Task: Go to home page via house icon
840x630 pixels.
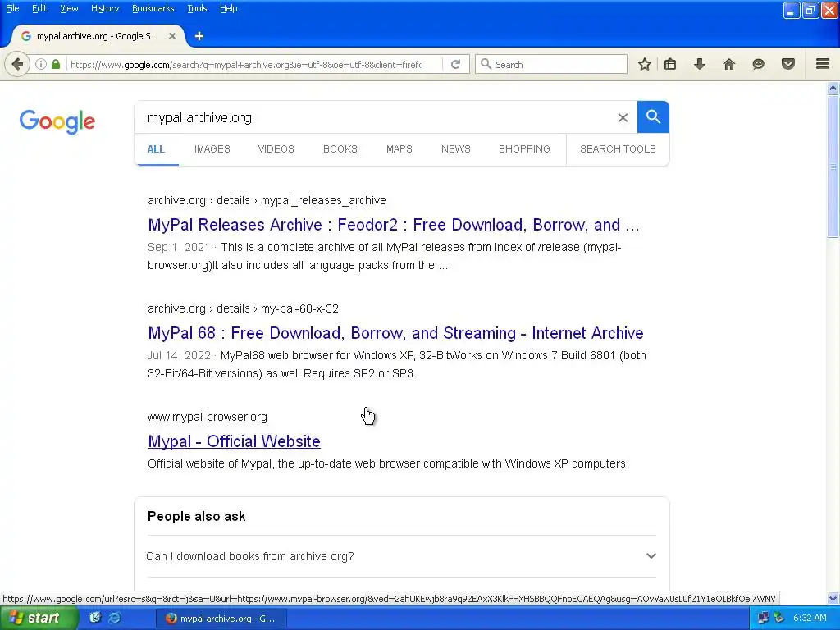Action: point(729,64)
